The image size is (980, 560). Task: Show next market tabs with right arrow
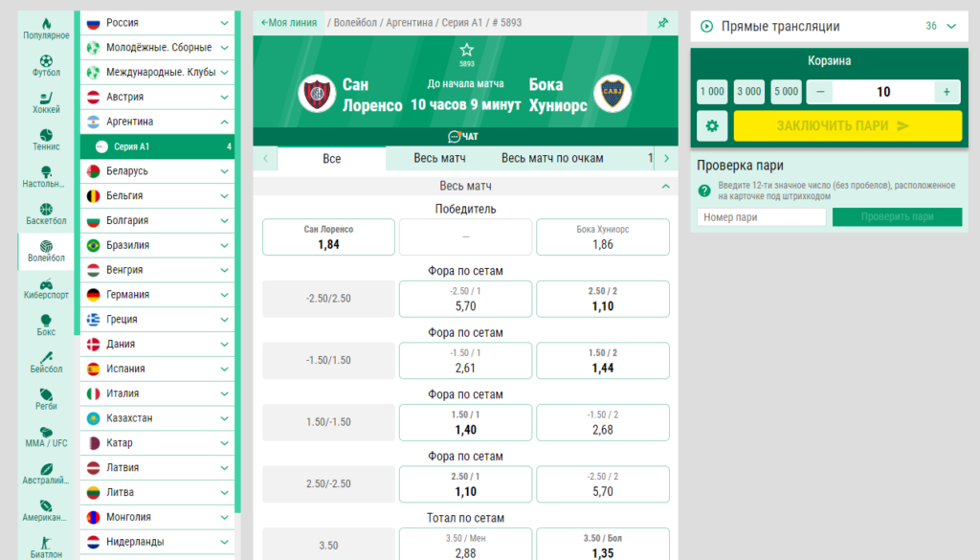tap(666, 159)
